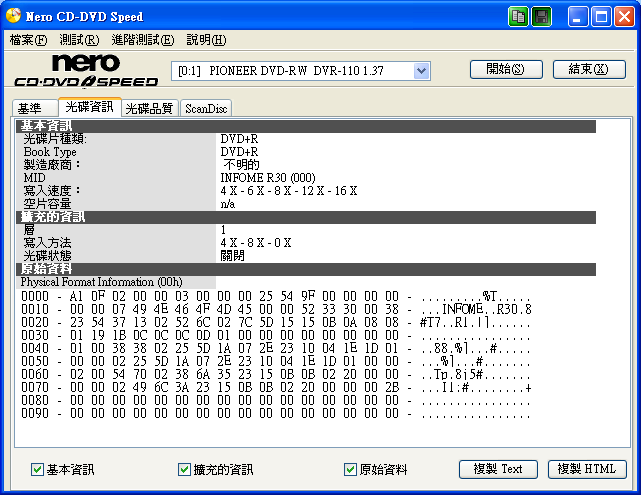Image resolution: width=641 pixels, height=495 pixels.
Task: Click hex row starting with 0060
Action: [x=276, y=375]
